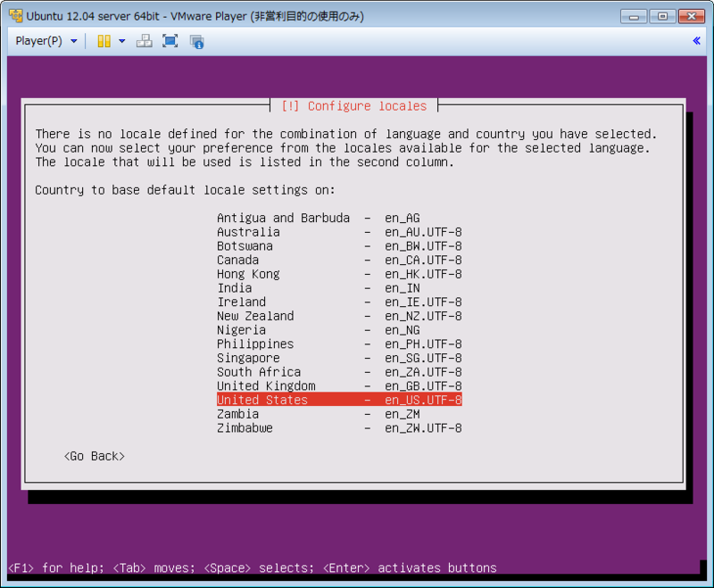Expand the power options dropdown arrow beside the pause icon
This screenshot has width=714, height=588.
click(121, 41)
